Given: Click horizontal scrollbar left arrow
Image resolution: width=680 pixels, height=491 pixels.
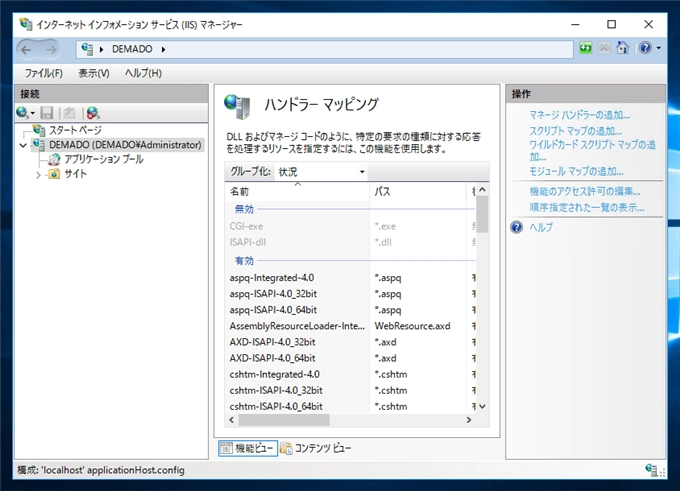Looking at the screenshot, I should (x=232, y=420).
